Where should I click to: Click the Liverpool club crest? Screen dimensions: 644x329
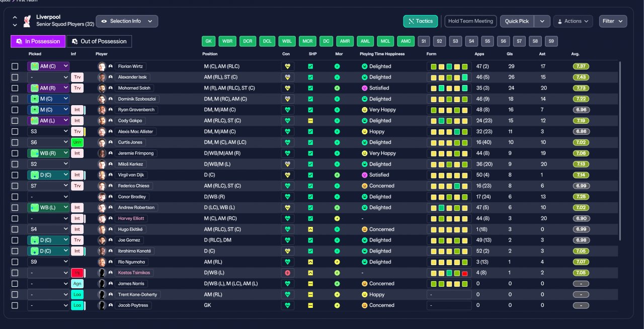point(27,21)
